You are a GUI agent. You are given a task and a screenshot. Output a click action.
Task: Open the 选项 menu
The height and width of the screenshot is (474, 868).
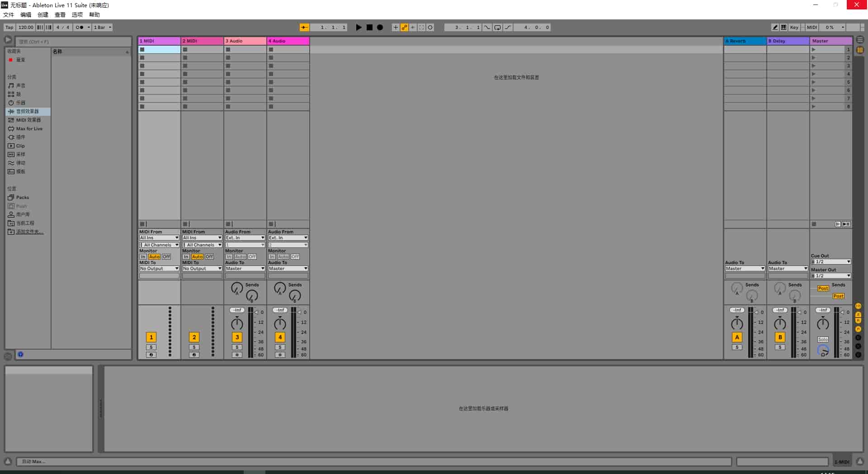77,15
